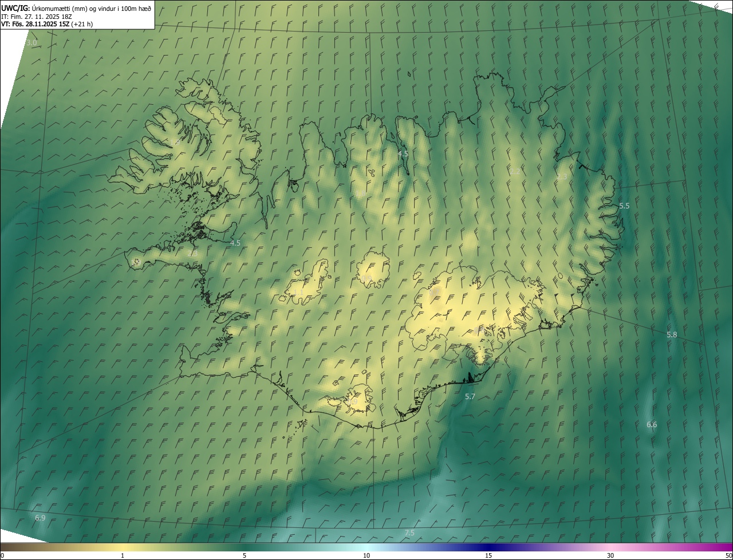Click the 6.6 value label over the ocean

click(652, 424)
